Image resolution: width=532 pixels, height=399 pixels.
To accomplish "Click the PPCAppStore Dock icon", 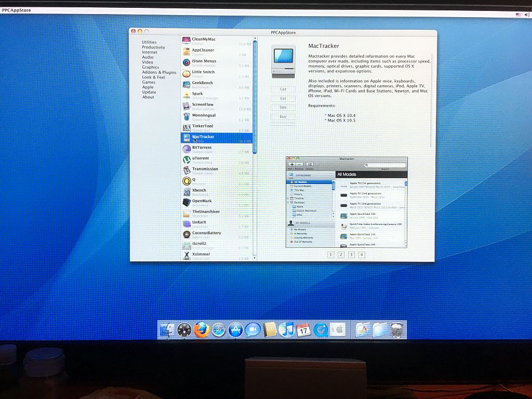I will click(x=235, y=330).
